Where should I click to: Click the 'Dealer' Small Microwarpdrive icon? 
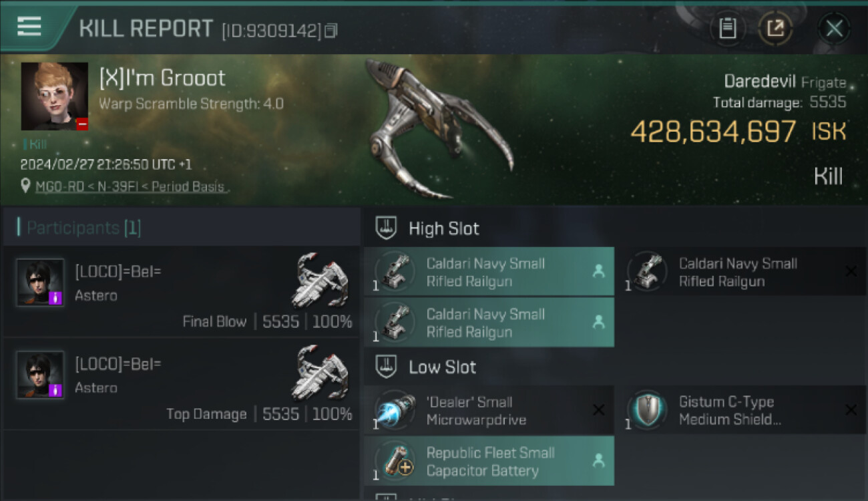[x=395, y=410]
